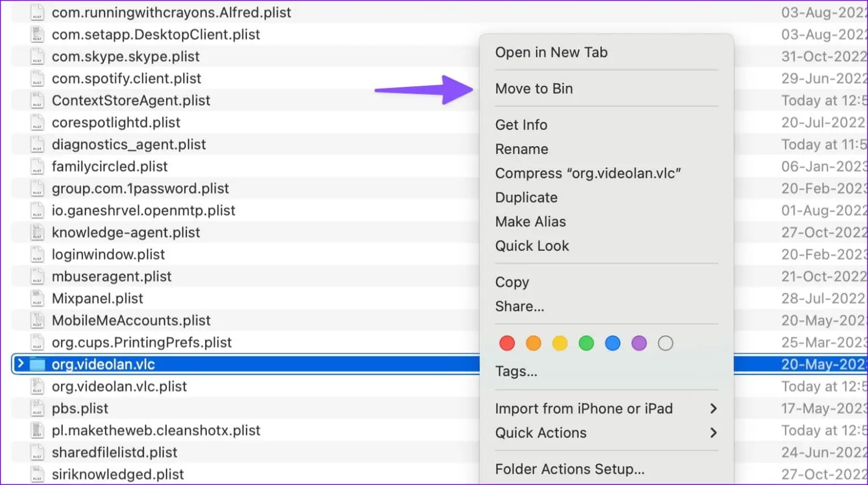The width and height of the screenshot is (868, 485).
Task: Click the 29-Jun-2022 date for com.spotify.client.plist
Action: coord(824,78)
